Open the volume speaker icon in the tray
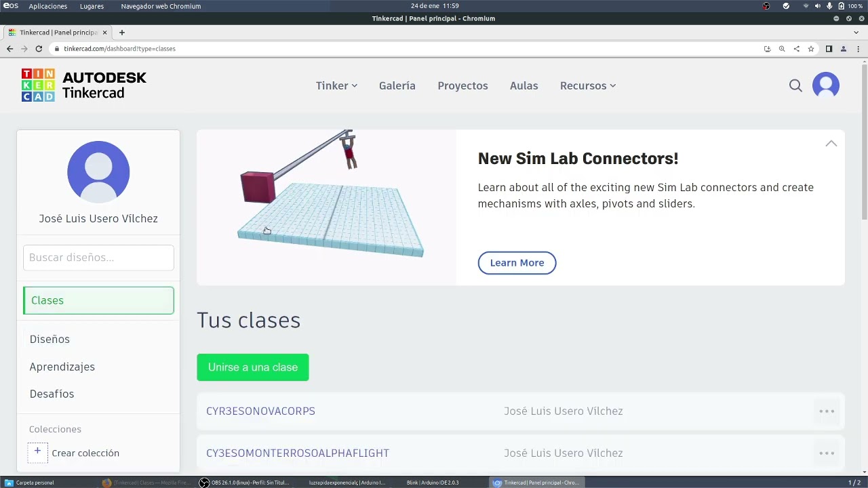The image size is (868, 488). pyautogui.click(x=817, y=6)
